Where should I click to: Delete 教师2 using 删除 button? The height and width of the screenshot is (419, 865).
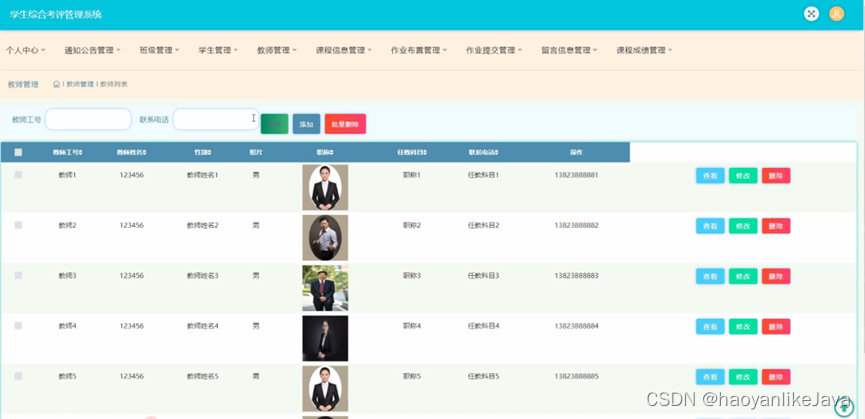coord(776,226)
